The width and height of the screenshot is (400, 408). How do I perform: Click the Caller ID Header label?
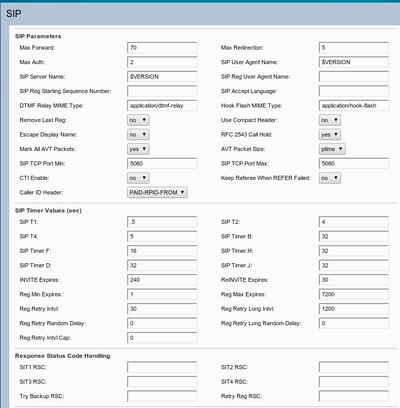pos(41,192)
